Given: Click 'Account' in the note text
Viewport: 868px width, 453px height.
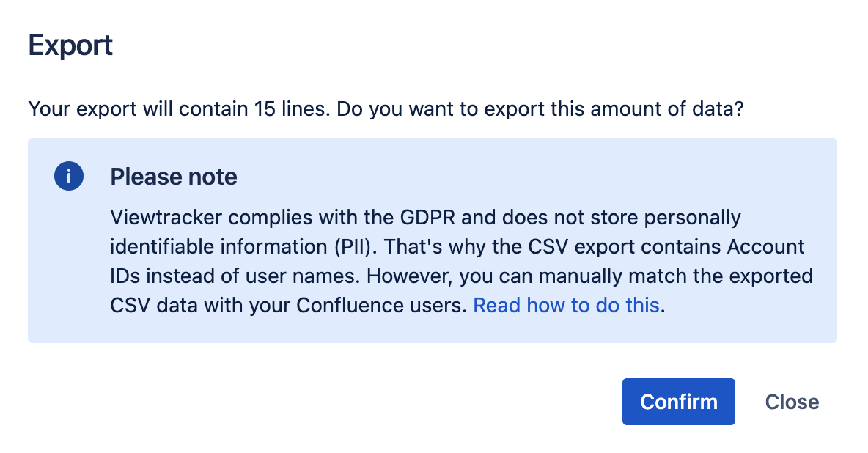Looking at the screenshot, I should (x=765, y=247).
